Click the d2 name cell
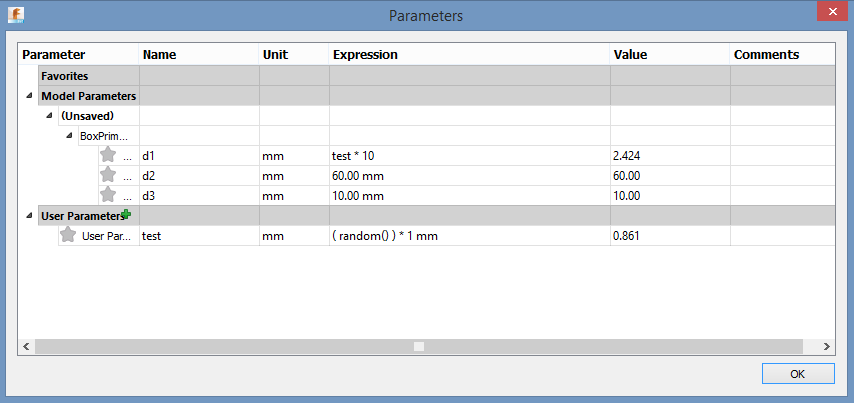This screenshot has height=403, width=854. (199, 175)
